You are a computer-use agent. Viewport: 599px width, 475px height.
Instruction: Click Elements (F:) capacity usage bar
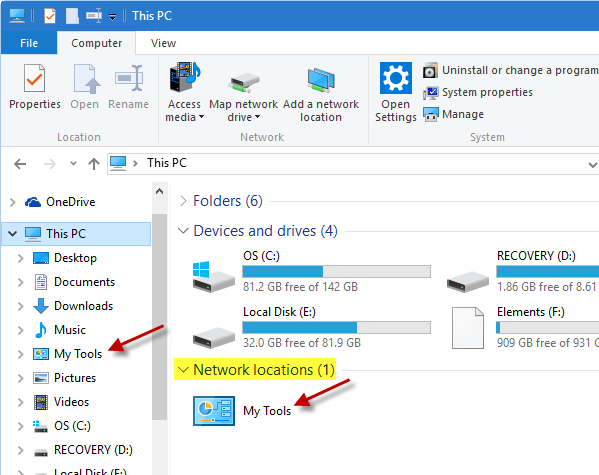547,327
